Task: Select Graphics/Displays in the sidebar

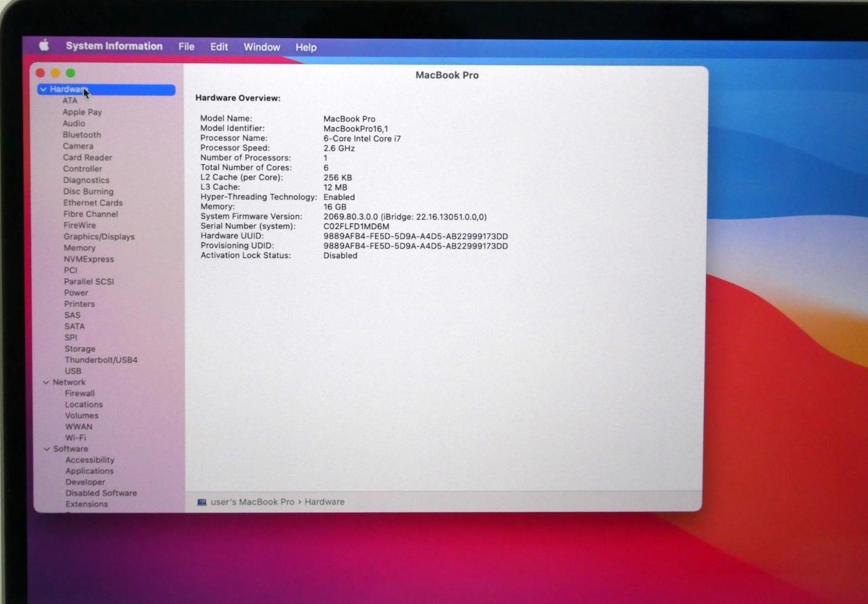Action: click(x=99, y=237)
